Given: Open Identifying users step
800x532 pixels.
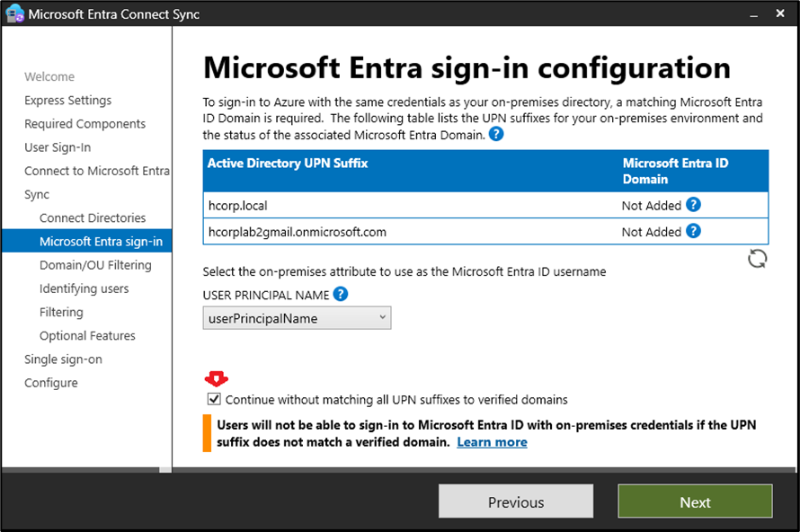Looking at the screenshot, I should tap(84, 288).
